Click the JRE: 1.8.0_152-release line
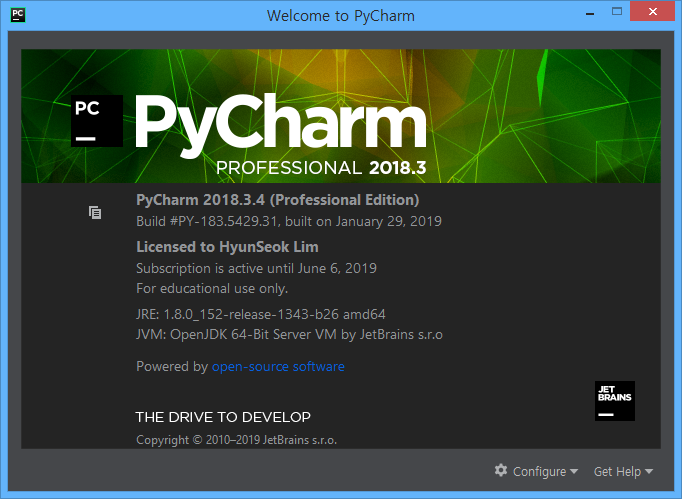This screenshot has width=682, height=499. [x=261, y=314]
